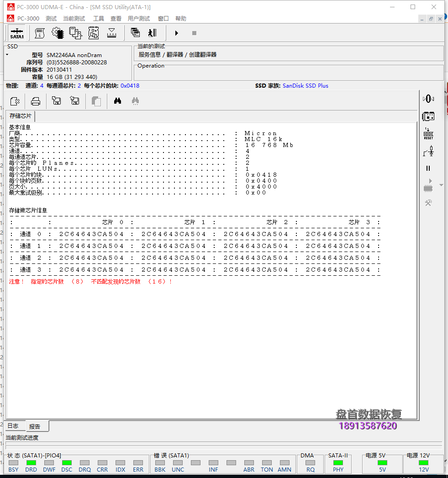The image size is (448, 478).
Task: Open the stacked chips copy icon
Action: (x=75, y=33)
